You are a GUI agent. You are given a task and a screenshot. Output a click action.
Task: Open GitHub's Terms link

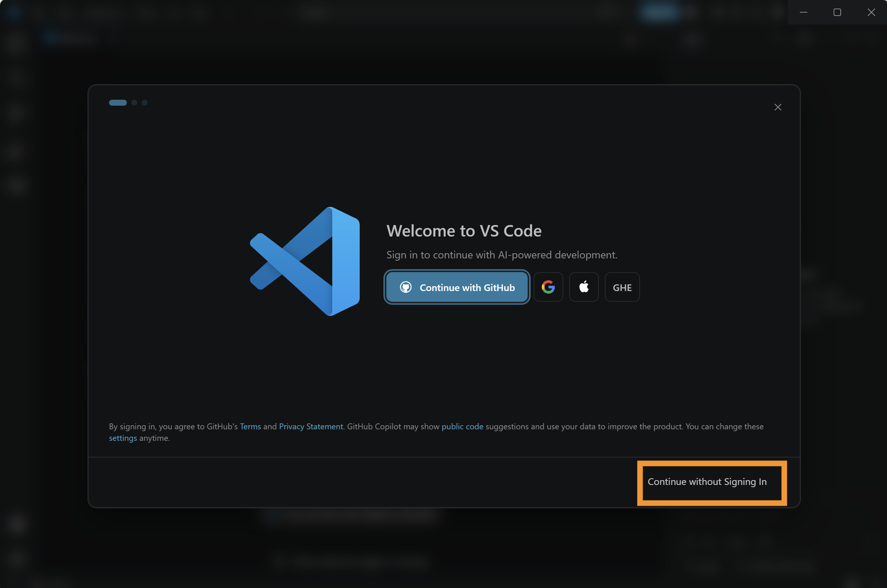250,426
